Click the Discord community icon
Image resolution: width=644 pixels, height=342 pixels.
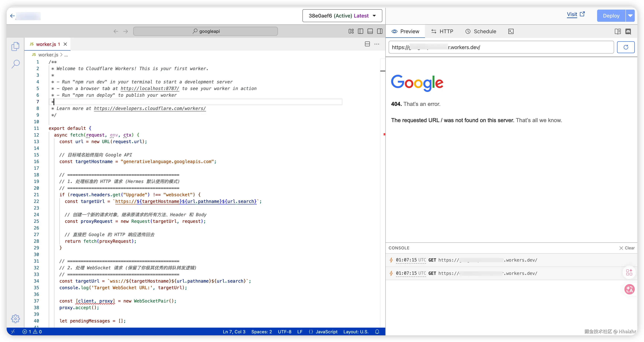(x=628, y=32)
